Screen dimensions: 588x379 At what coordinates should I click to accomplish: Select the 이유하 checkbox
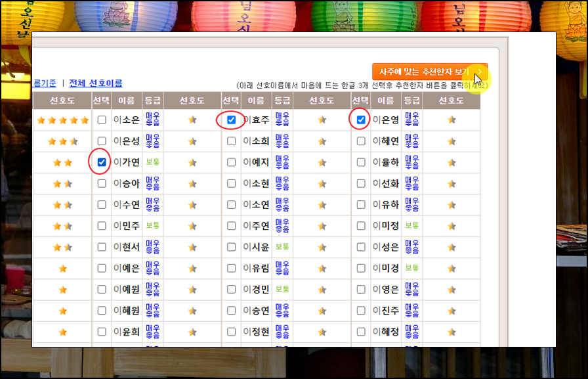361,204
